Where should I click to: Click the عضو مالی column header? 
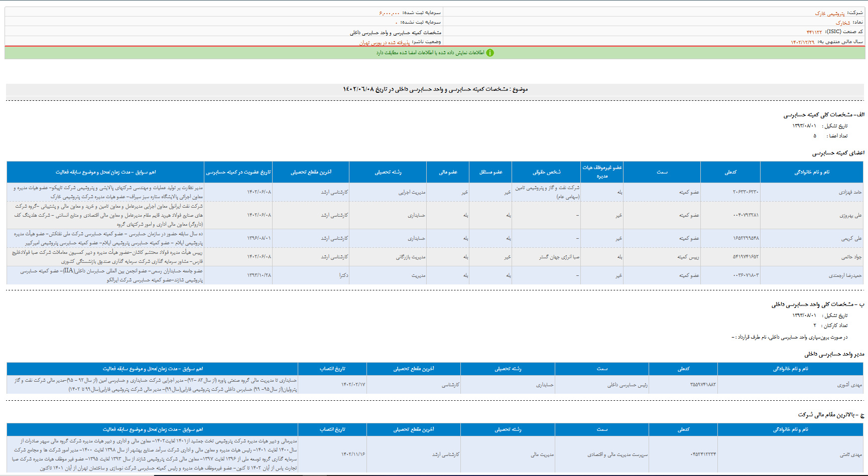pos(448,172)
